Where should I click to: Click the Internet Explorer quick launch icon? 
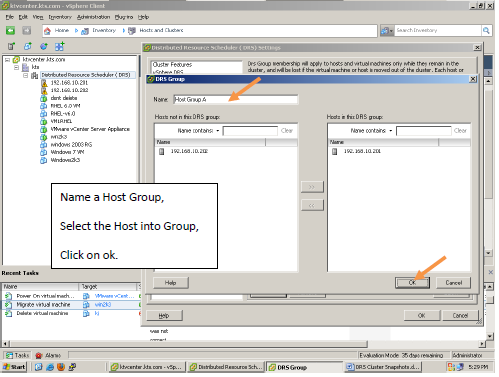[x=50, y=367]
